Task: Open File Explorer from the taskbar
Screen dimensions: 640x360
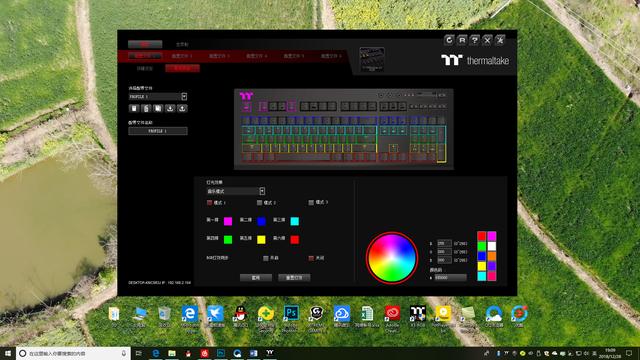Action: tap(172, 353)
